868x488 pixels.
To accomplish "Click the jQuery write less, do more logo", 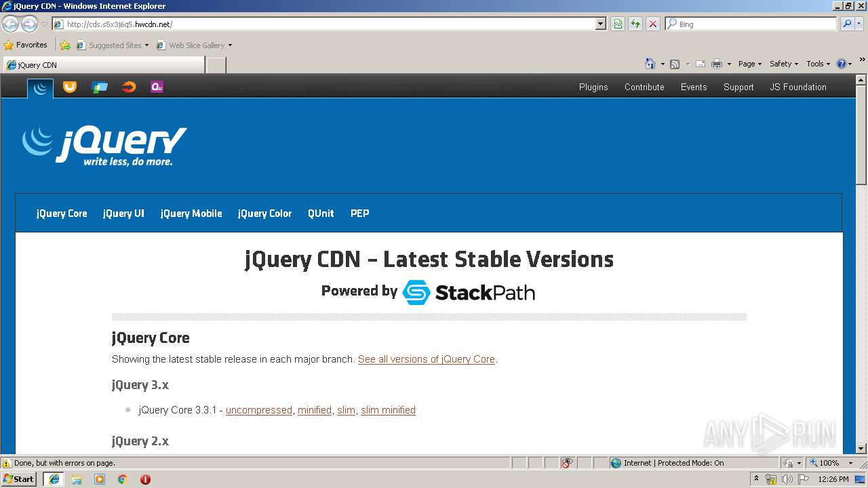I will coord(104,146).
